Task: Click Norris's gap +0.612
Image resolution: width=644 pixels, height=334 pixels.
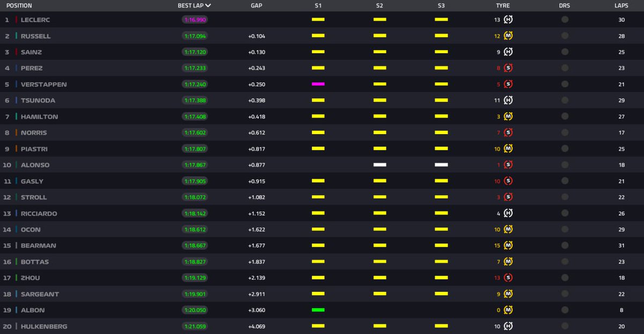Action: 257,132
